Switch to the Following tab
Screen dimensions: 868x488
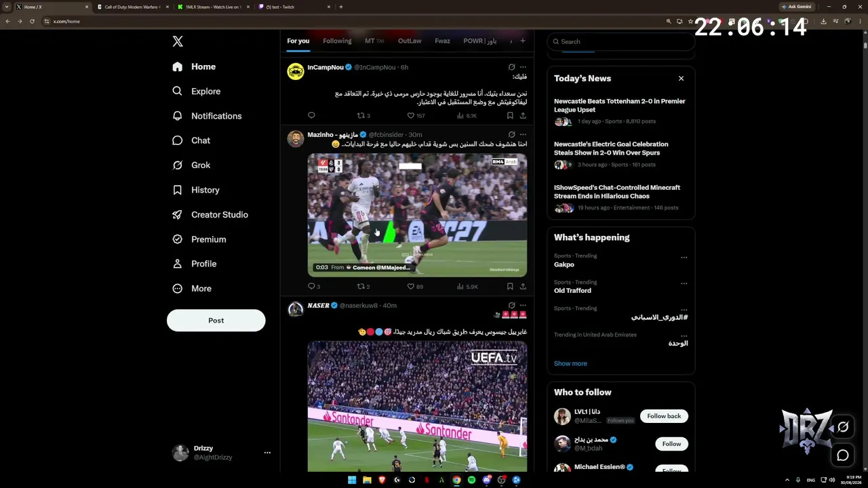[337, 41]
